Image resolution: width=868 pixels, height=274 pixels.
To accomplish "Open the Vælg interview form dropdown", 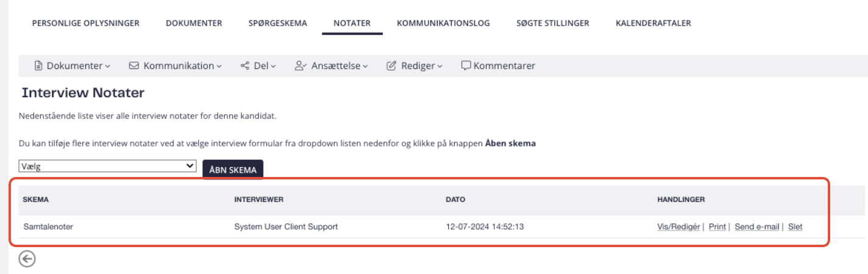I will tap(107, 166).
